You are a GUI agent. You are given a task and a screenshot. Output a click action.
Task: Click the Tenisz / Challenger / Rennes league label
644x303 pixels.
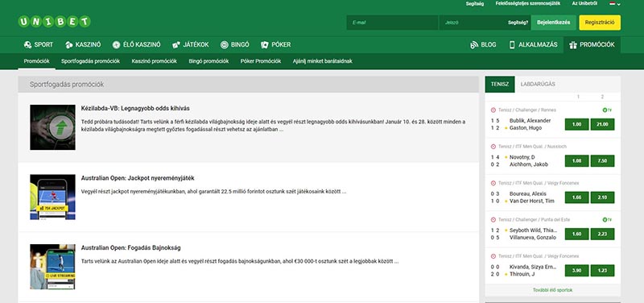527,110
